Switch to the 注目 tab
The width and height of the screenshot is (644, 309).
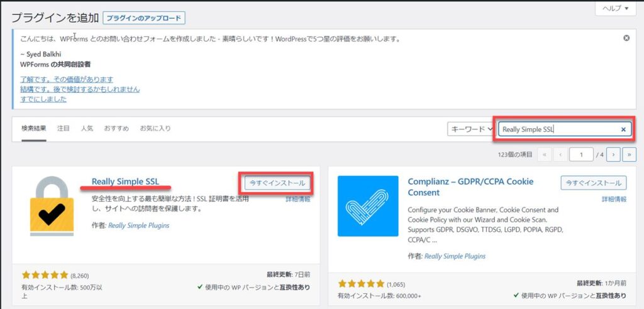point(64,129)
